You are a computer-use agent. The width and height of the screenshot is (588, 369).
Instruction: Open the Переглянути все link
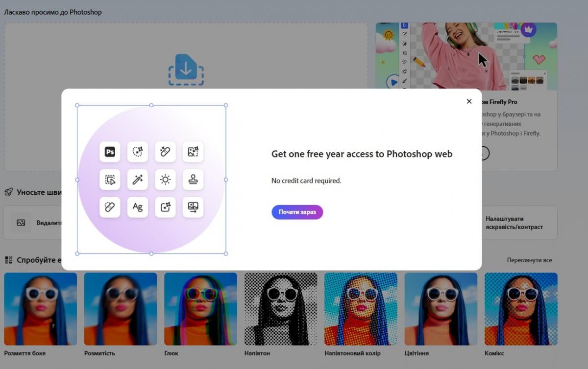(529, 260)
